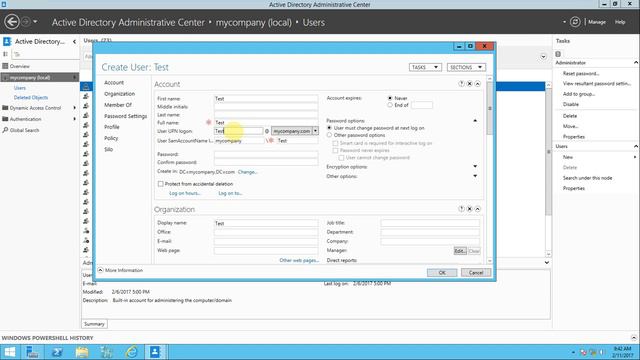Launch PowerShell from the taskbar
640x360 pixels.
57,352
